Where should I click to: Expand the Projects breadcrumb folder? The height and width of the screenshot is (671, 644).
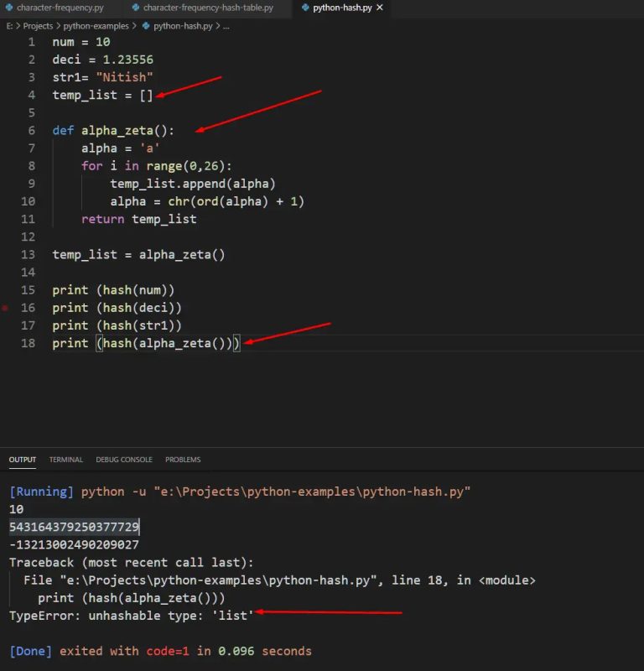(38, 26)
